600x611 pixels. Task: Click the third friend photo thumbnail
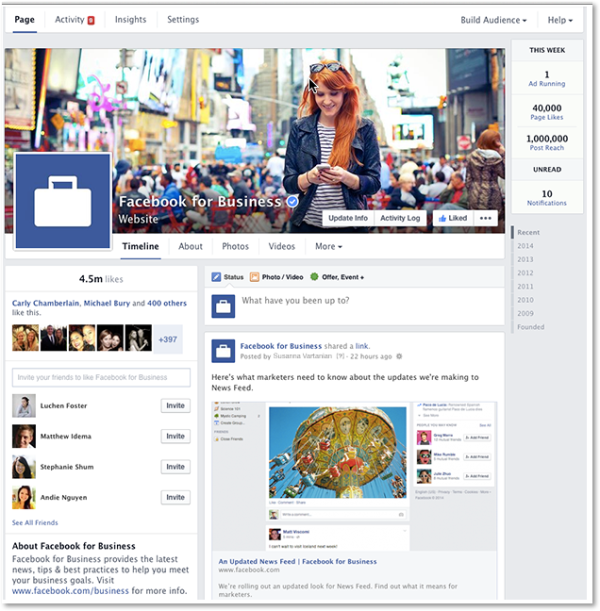(x=82, y=338)
